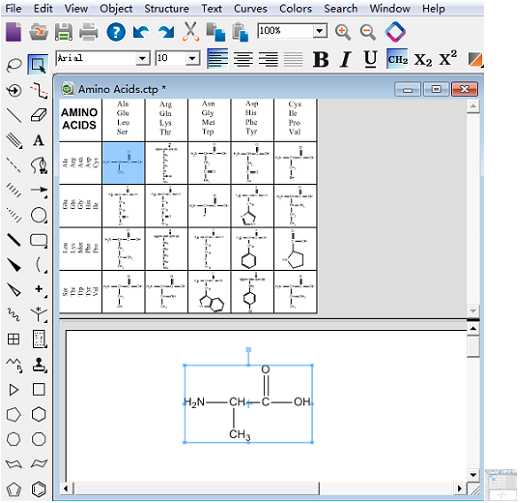
Task: Click the ChemDraw diamond logo icon
Action: click(x=395, y=32)
